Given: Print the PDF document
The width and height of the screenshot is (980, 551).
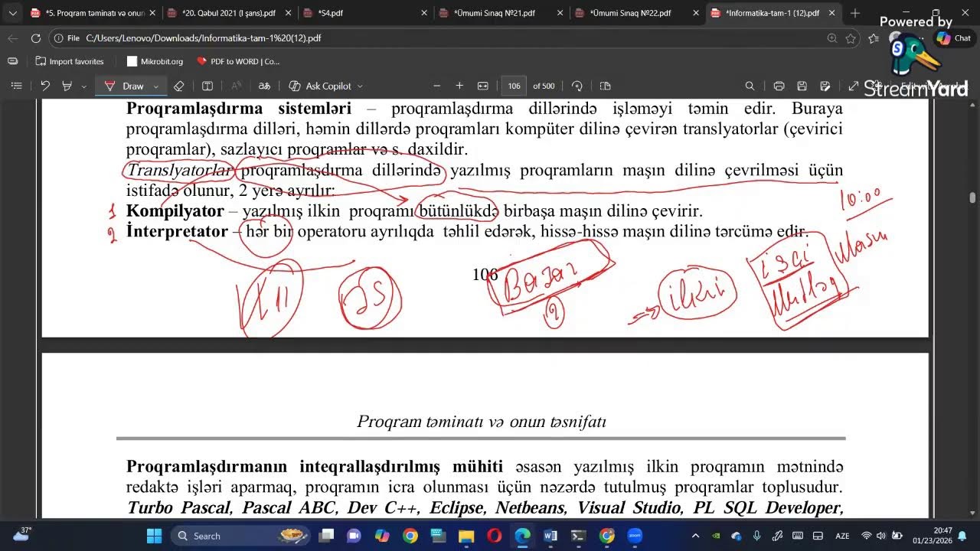Looking at the screenshot, I should (x=779, y=86).
